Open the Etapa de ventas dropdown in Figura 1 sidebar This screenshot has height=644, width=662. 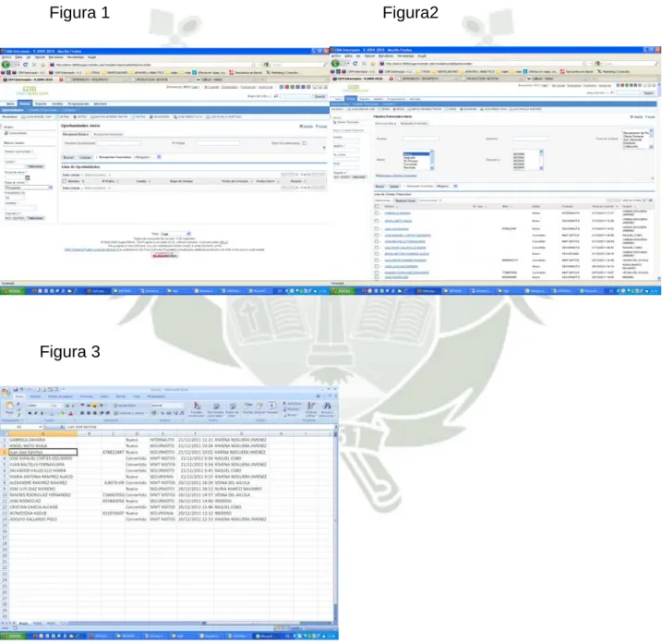click(29, 188)
